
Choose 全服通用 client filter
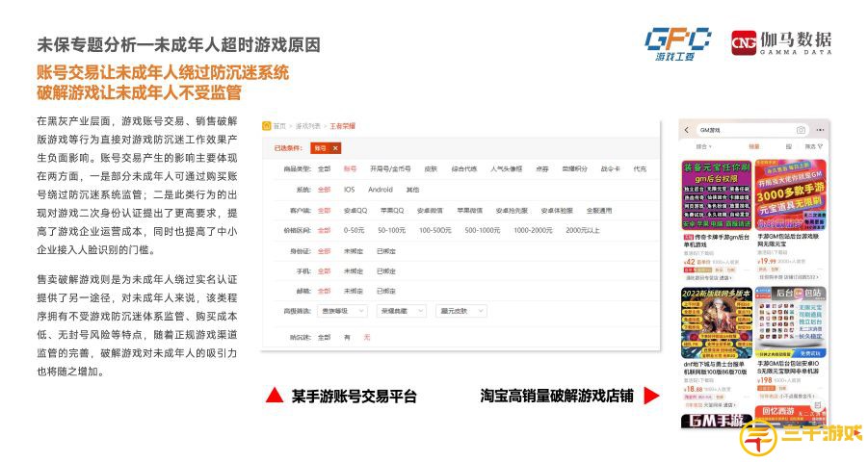click(x=599, y=210)
